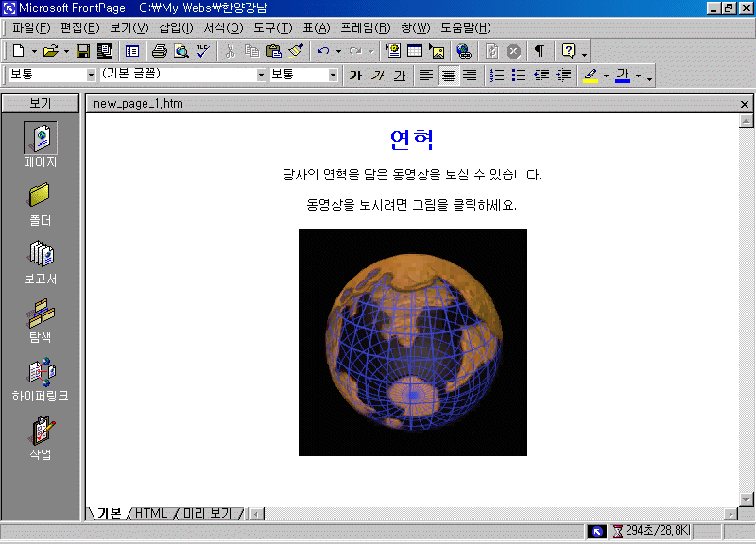Image resolution: width=756 pixels, height=544 pixels.
Task: Open the font dropdown (기본 글꼴)
Action: coord(261,76)
